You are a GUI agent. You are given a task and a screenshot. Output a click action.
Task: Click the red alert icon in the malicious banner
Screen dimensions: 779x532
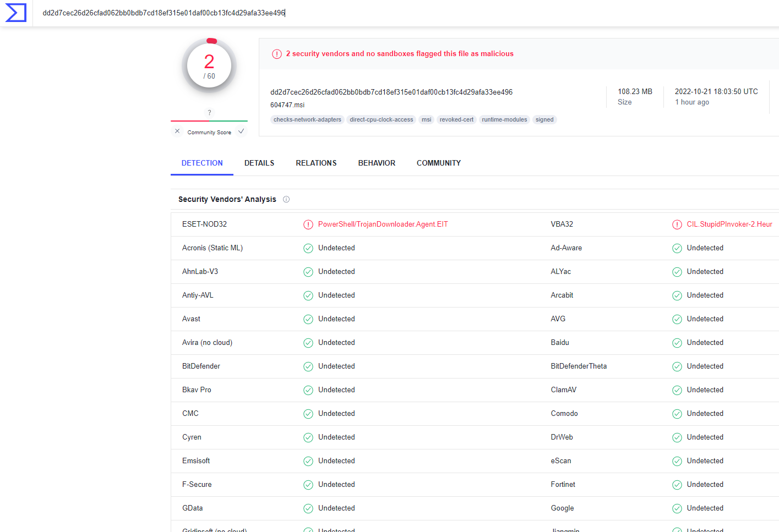(x=277, y=54)
